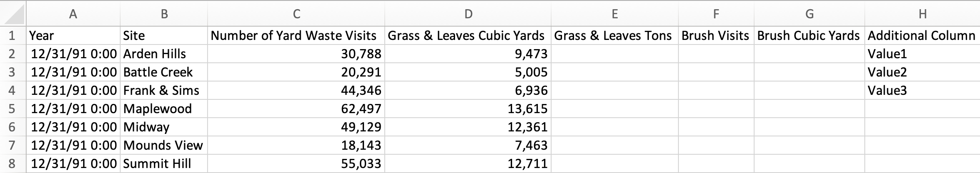The width and height of the screenshot is (980, 173).
Task: Select row 8 header
Action: tap(12, 164)
